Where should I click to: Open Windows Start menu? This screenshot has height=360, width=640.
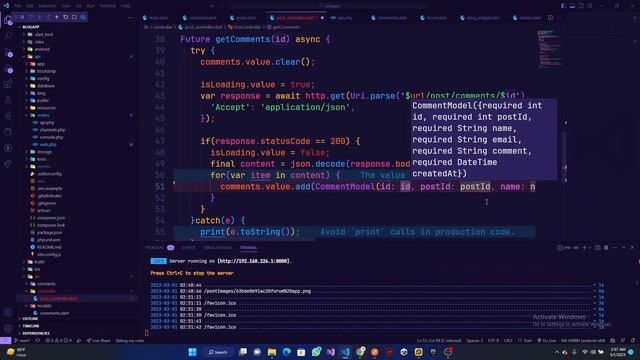(x=192, y=352)
